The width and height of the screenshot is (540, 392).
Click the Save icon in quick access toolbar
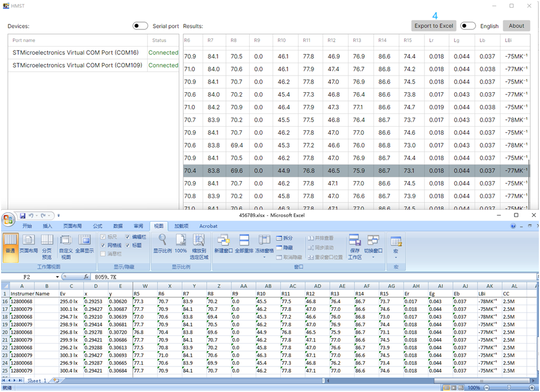point(23,215)
